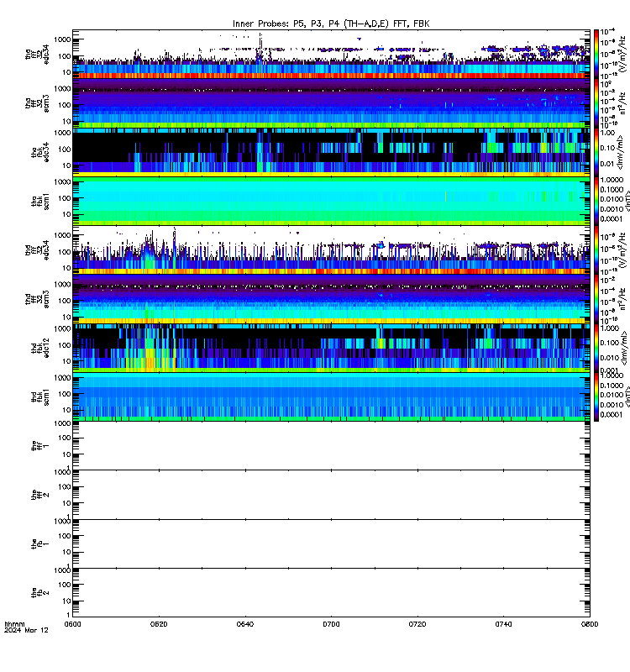Click the color bar beside tha fff edc34 panel
The image size is (630, 672).
[x=596, y=54]
